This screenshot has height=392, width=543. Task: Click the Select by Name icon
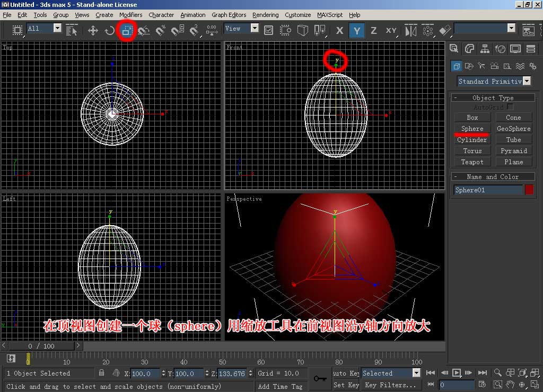72,30
